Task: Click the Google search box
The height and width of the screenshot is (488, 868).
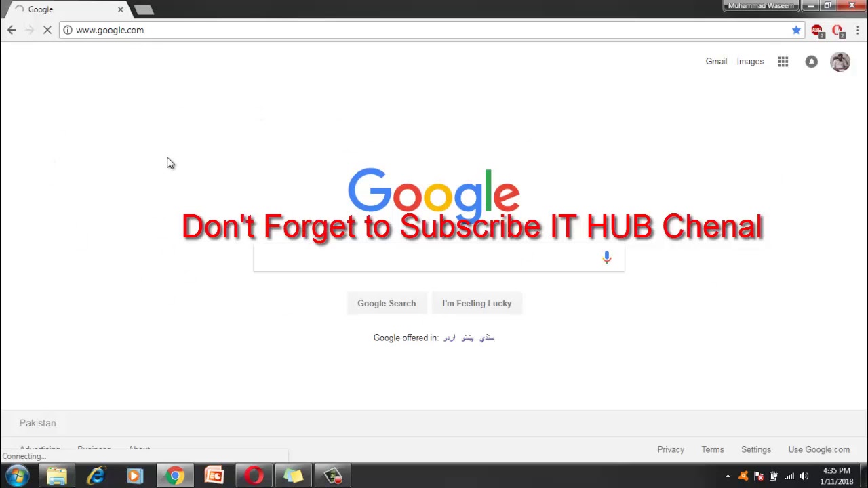Action: tap(439, 258)
